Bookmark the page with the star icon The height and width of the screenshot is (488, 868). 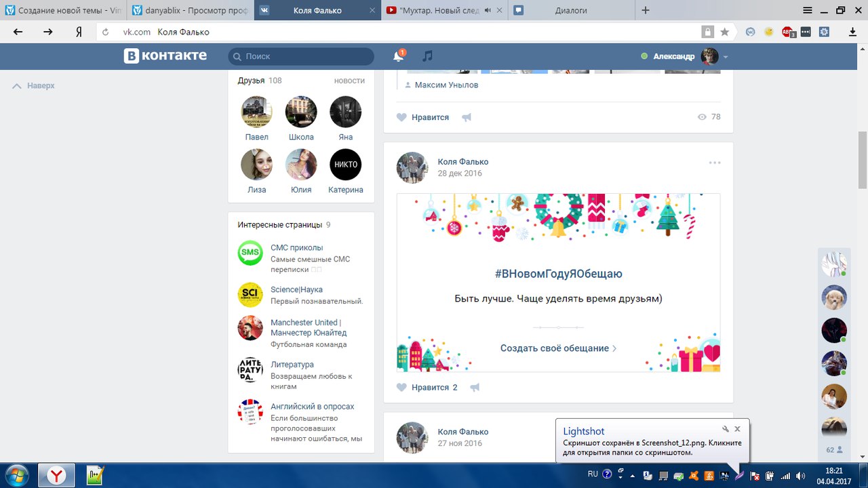[x=724, y=32]
